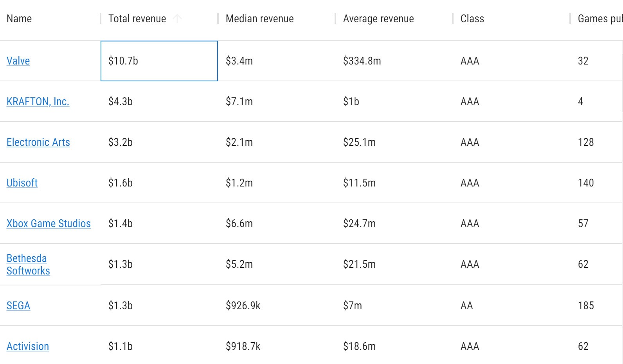
Task: Sort table by Median revenue header
Action: click(x=259, y=19)
